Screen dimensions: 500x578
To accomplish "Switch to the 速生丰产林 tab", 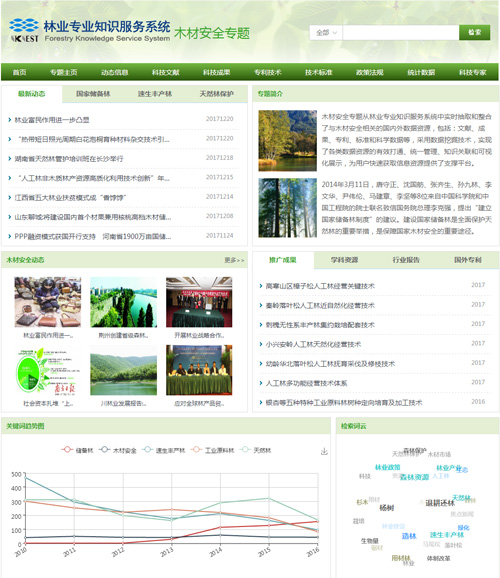I will pos(155,94).
